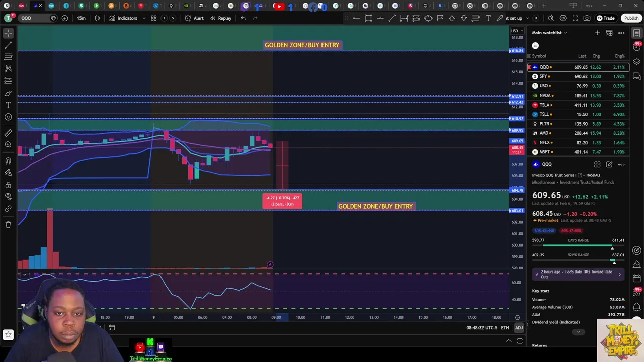The width and height of the screenshot is (644, 362).
Task: Select TSLA row in watchlist
Action: pos(578,105)
